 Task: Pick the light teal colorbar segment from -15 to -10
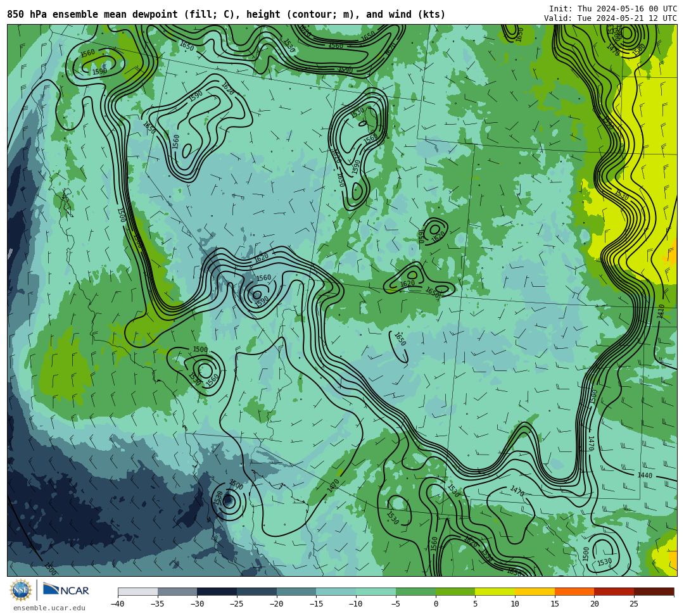click(336, 591)
